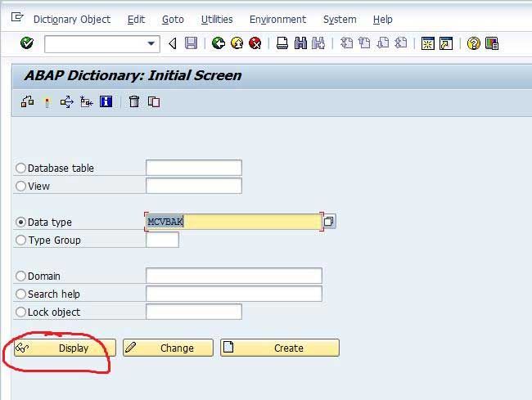
Task: Open the Help menu
Action: (383, 20)
